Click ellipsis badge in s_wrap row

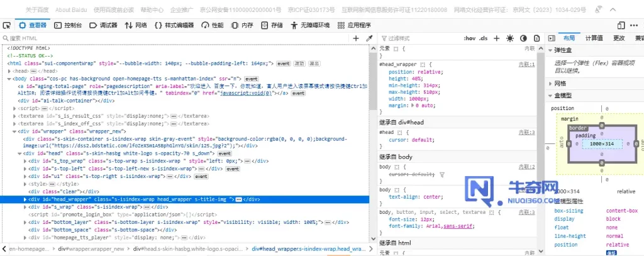coord(147,207)
